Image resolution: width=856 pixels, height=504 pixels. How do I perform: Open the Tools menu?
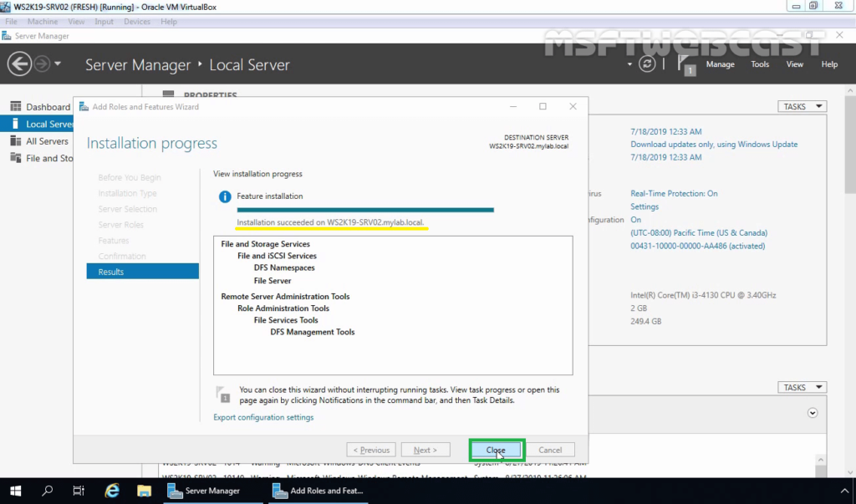760,64
